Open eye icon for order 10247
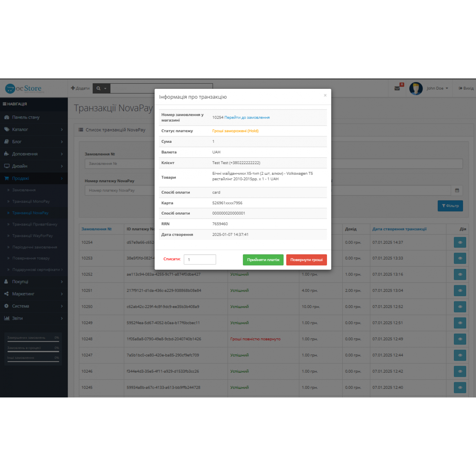Screen dimensions: 476x476 [x=460, y=355]
